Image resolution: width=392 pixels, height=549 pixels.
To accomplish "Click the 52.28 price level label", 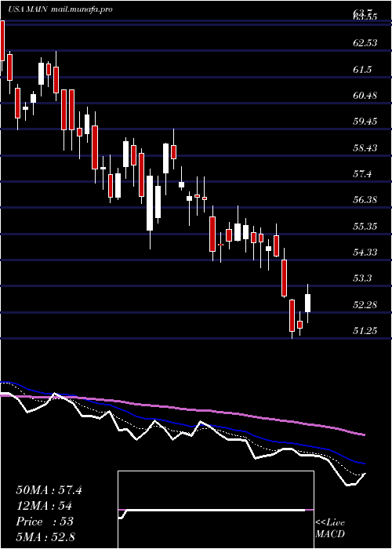I will 365,304.
